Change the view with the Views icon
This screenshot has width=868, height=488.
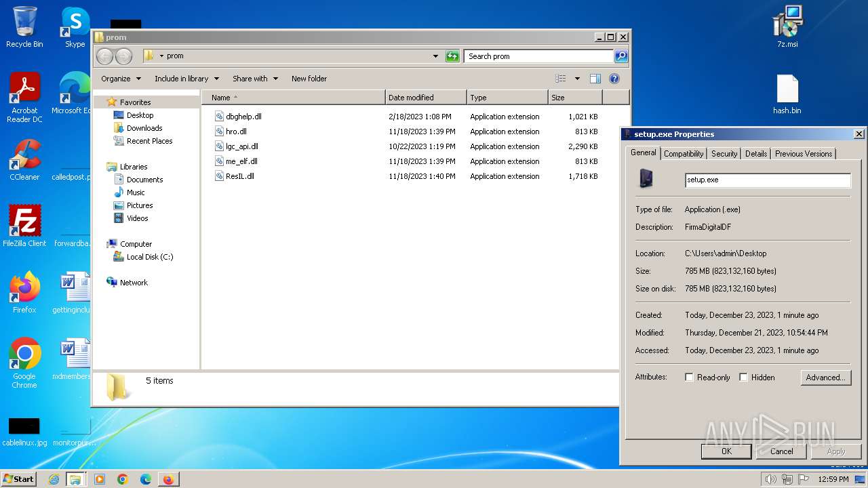(x=561, y=79)
